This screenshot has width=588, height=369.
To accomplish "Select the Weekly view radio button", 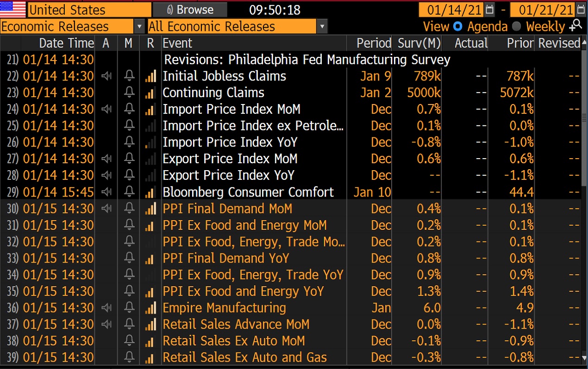I will 517,26.
